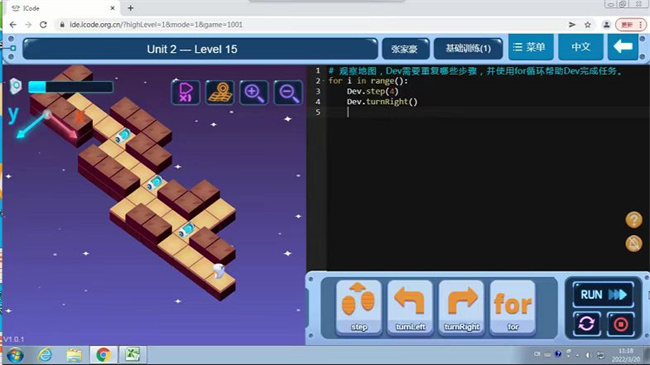Open the help question mark icon
Viewport: 650px width, 365px height.
633,220
